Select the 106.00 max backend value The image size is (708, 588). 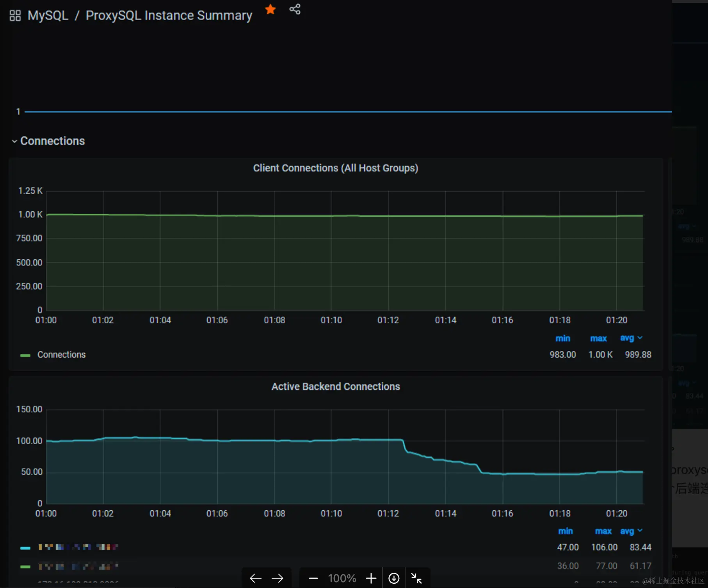tap(604, 547)
